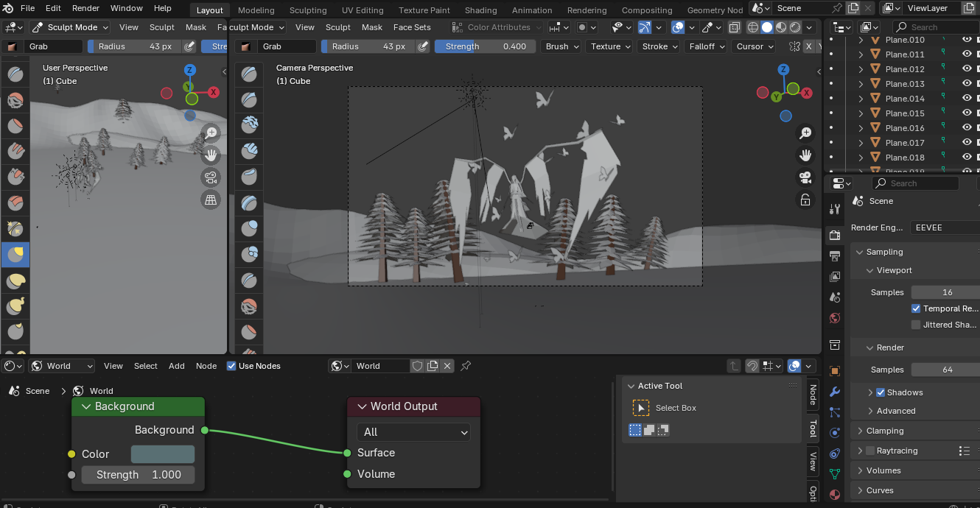Open the Render menu in top bar
Image resolution: width=980 pixels, height=508 pixels.
pos(85,8)
